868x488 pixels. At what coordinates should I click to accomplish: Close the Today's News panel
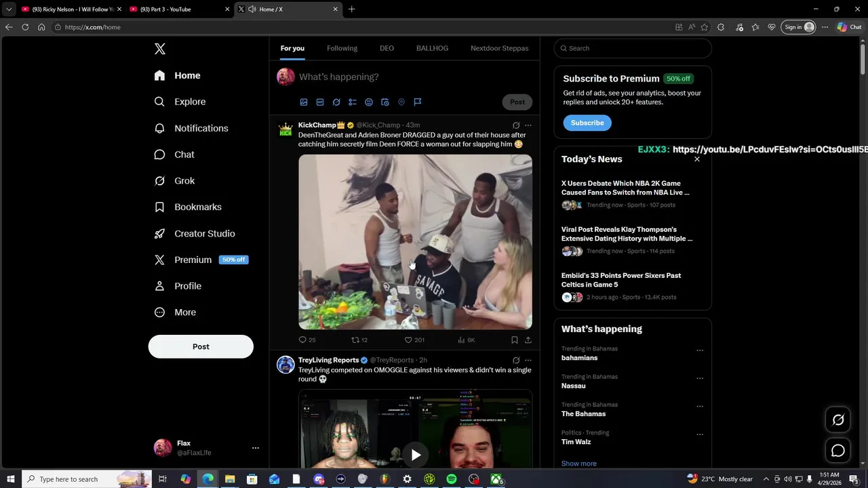tap(696, 159)
